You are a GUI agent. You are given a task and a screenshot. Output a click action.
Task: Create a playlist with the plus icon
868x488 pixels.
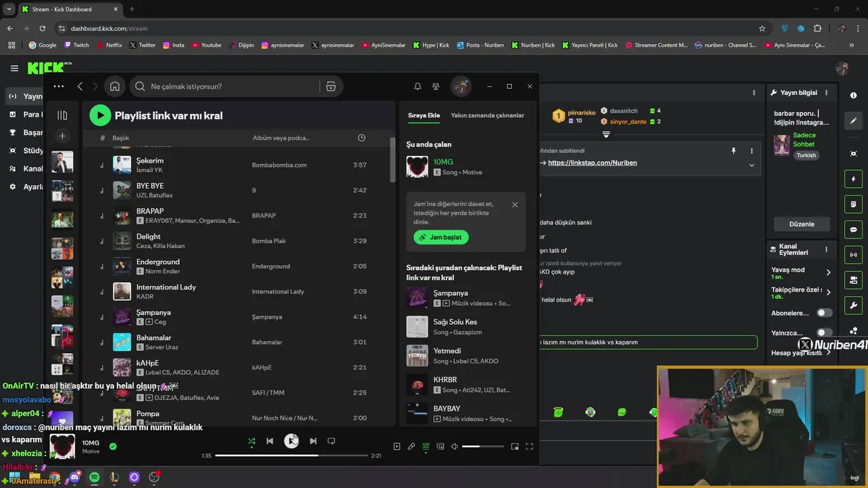62,136
